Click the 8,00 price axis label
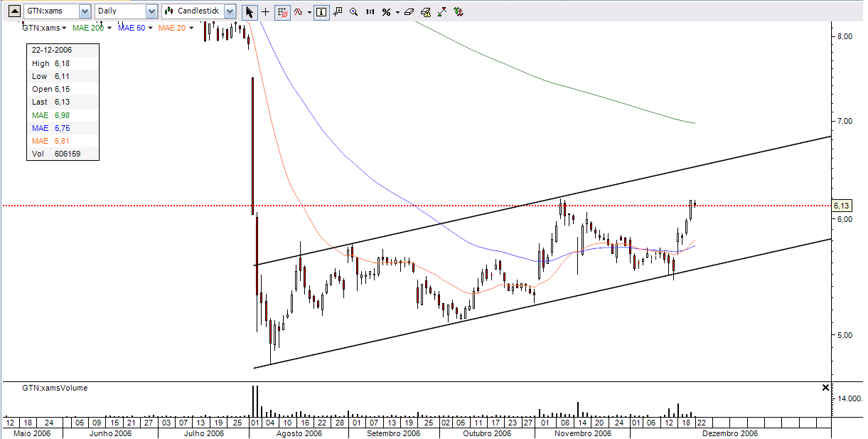Viewport: 868px width, 439px height. click(844, 36)
